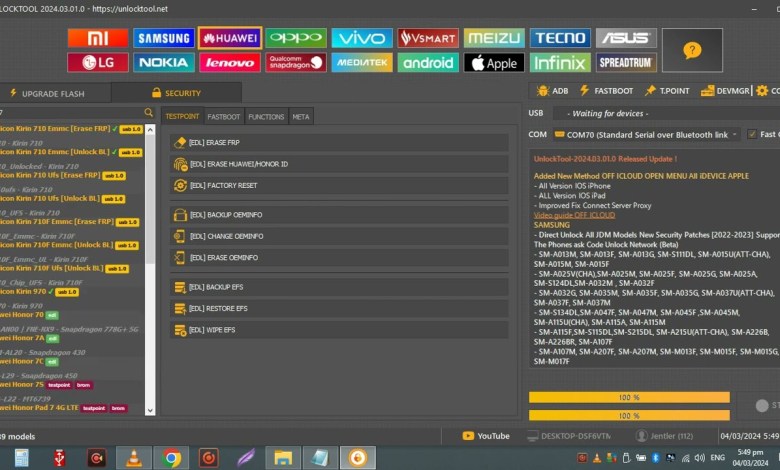Select the Honor Pad 7 4G LTE entry
The width and height of the screenshot is (780, 470).
click(x=64, y=408)
